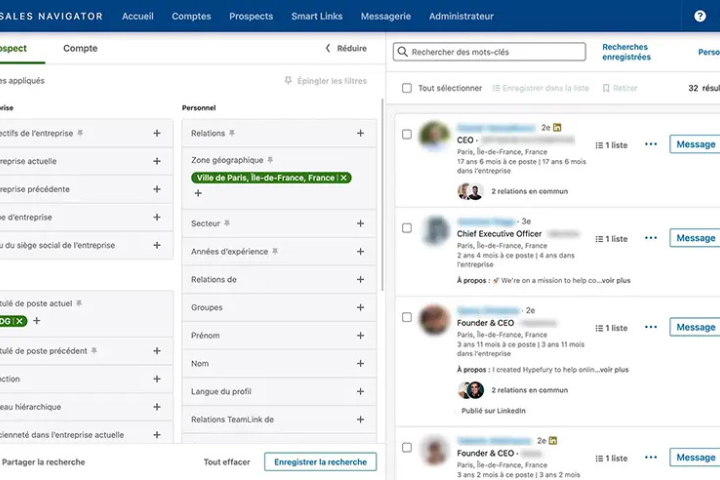Select the last Founder & CEO checkbox
The width and height of the screenshot is (720, 480).
407,447
